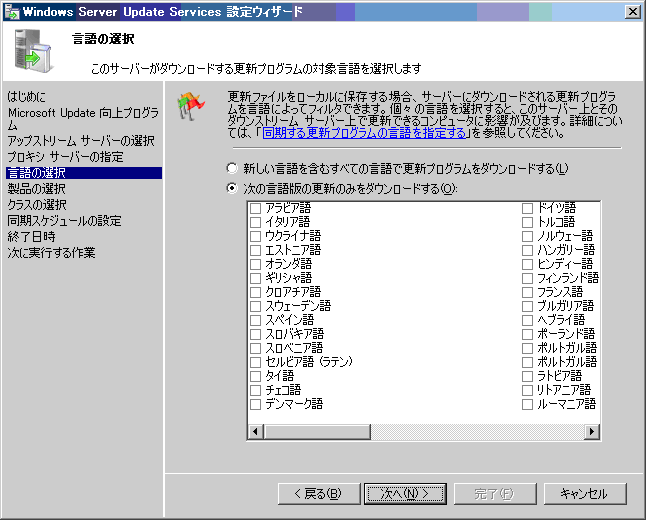Check the ポーランド語 checkbox
Screen dimensions: 646x520
click(527, 334)
